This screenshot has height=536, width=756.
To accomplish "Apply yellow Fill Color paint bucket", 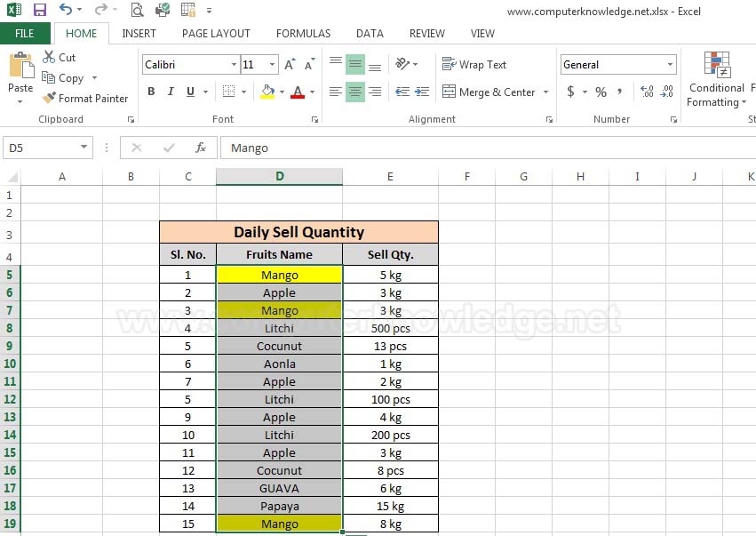I will click(267, 92).
